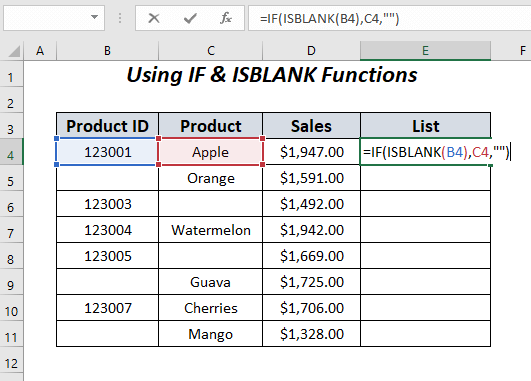Screen dimensions: 531x381
Task: Select column B header
Action: (107, 51)
